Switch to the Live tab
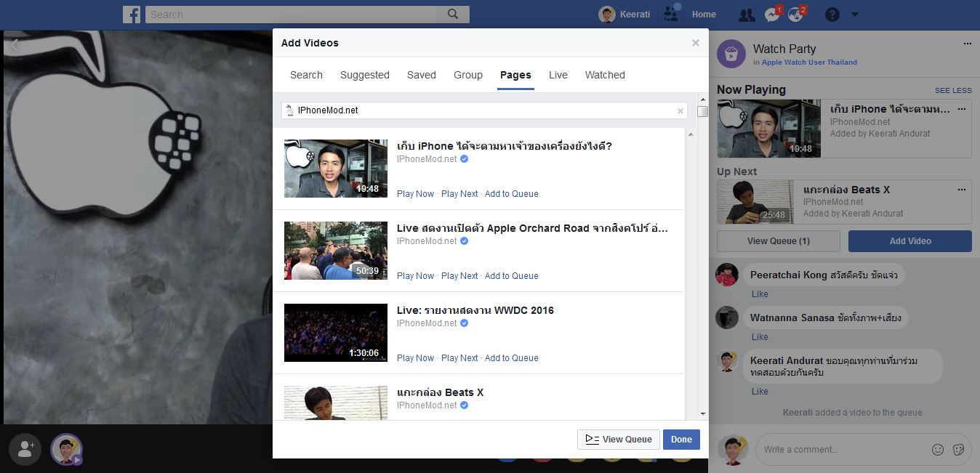This screenshot has width=980, height=473. [558, 75]
